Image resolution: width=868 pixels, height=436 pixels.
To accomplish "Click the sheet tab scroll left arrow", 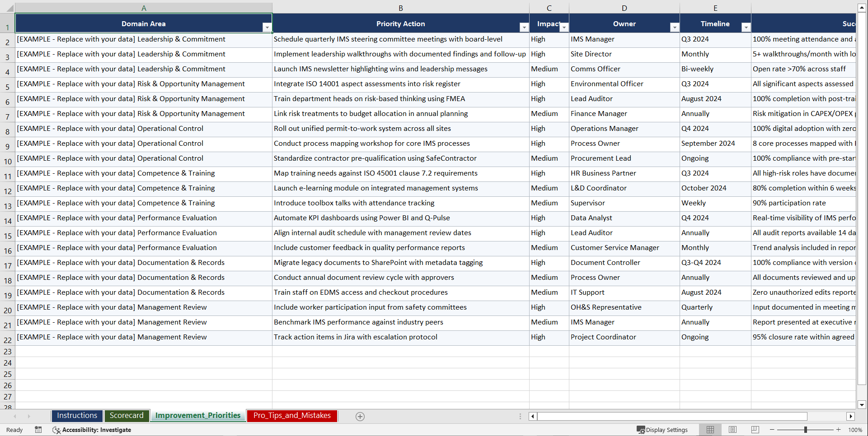I will pyautogui.click(x=15, y=416).
